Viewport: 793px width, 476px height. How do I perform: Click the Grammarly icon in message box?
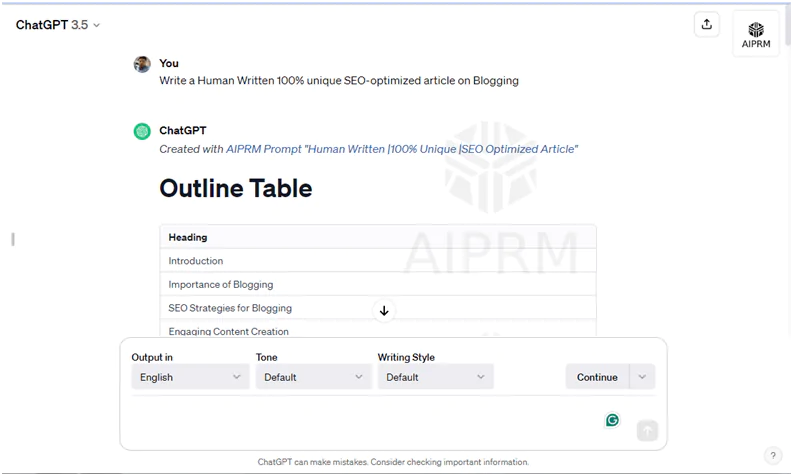(x=612, y=420)
